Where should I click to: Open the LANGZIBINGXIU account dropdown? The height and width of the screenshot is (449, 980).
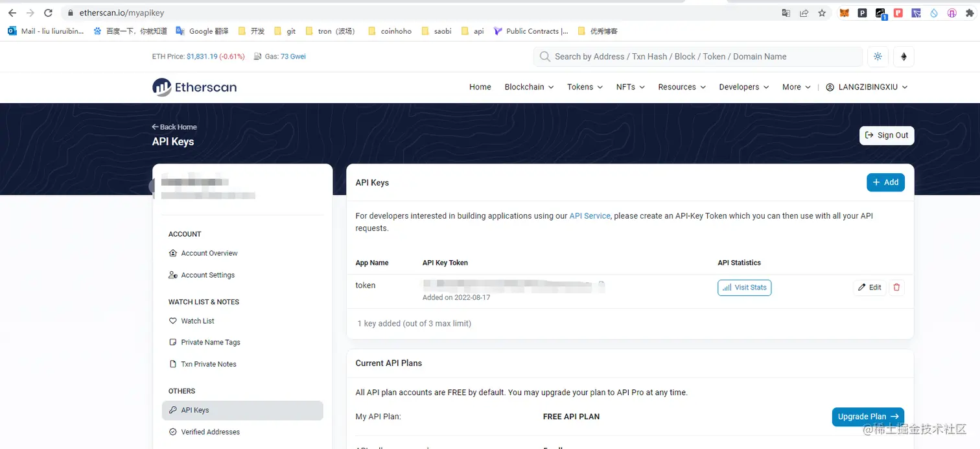tap(867, 87)
